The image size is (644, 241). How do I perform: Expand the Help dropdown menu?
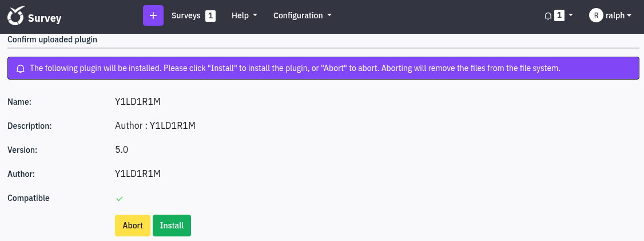[x=244, y=15]
